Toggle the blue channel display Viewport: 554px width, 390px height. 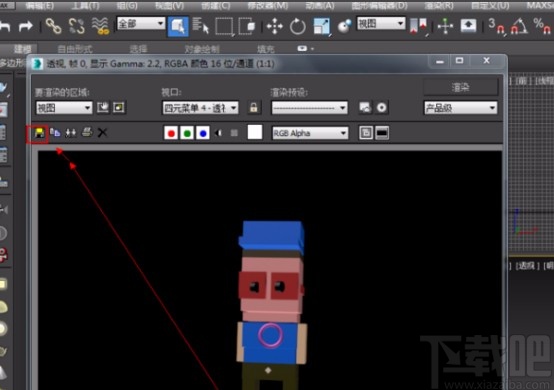(203, 133)
